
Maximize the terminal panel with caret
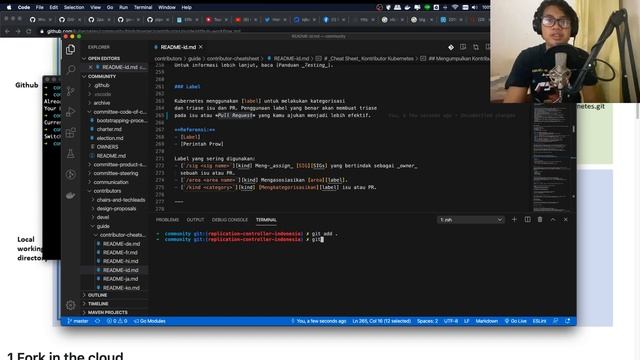tap(553, 220)
